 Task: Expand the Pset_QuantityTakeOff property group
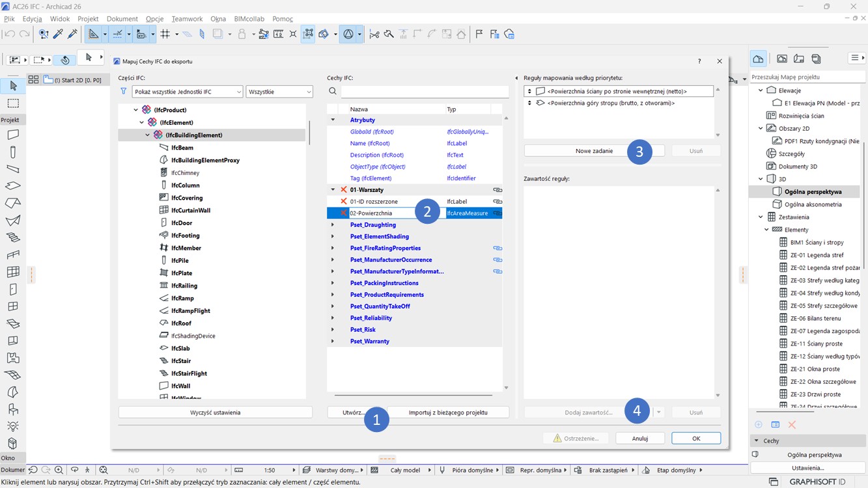point(333,306)
